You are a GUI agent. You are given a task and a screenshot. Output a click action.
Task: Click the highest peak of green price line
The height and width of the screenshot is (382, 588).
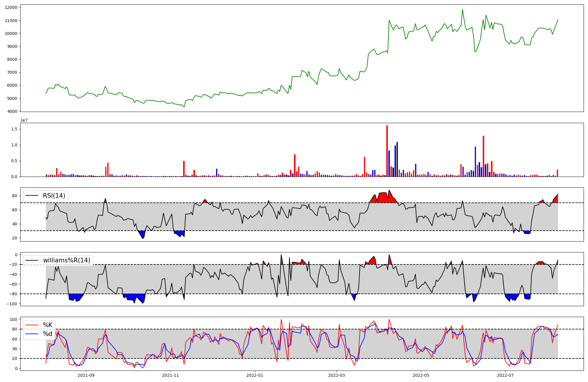click(462, 9)
